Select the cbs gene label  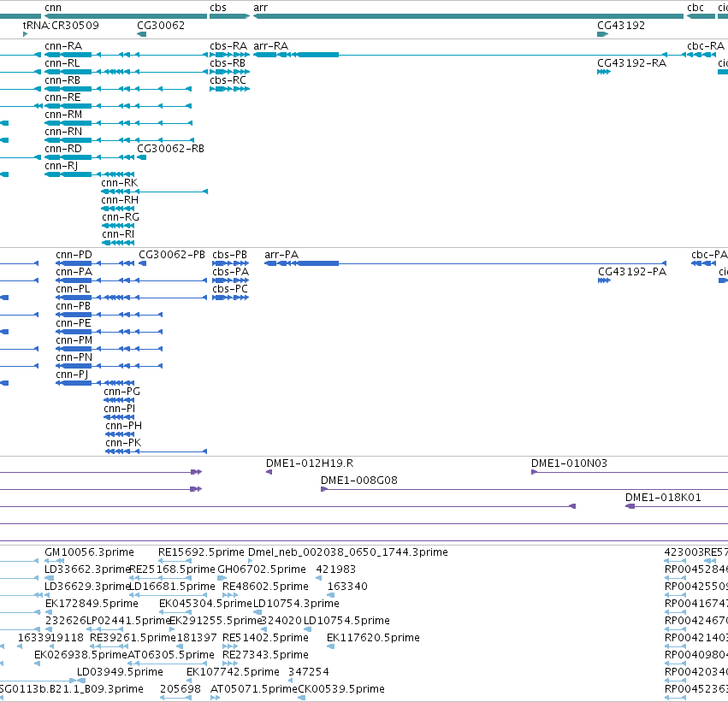tap(218, 8)
